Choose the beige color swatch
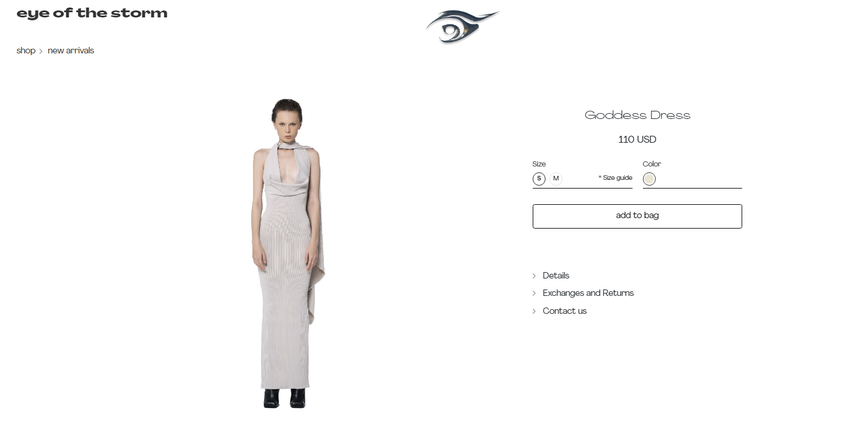Viewport: 860px width, 427px height. click(649, 179)
